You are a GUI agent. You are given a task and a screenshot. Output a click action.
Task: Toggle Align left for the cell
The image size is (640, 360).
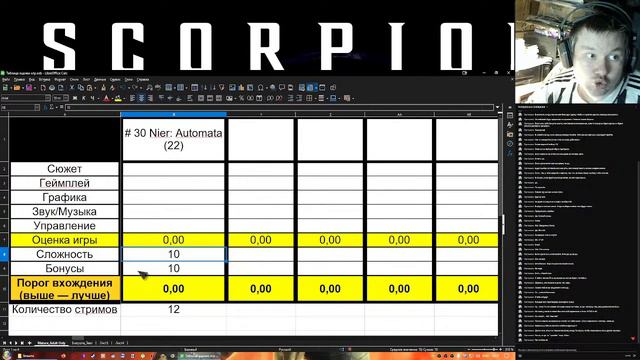coord(132,98)
